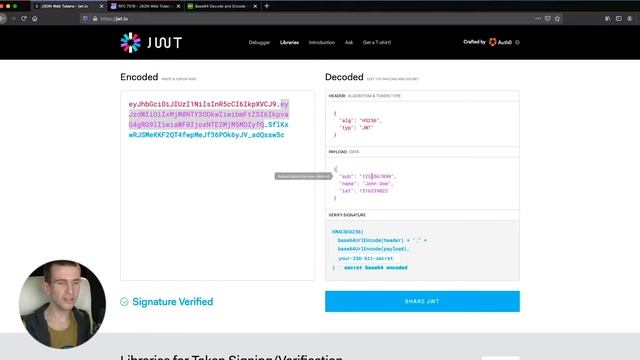Open a new browser tab with plus button
The width and height of the screenshot is (640, 360).
pos(267,6)
